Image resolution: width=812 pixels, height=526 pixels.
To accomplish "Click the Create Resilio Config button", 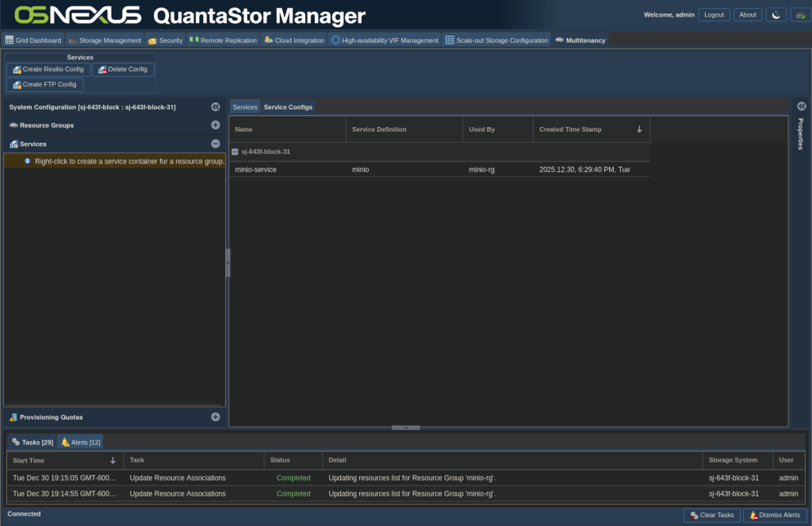I will tap(48, 70).
